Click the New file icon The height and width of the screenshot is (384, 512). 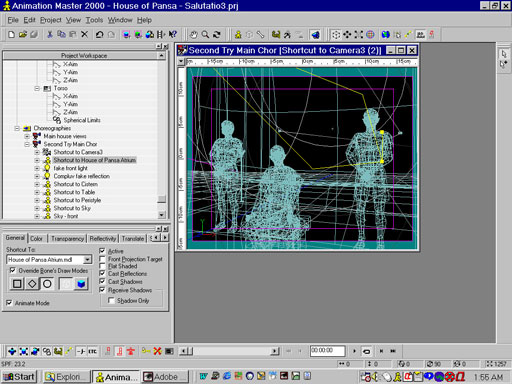tap(11, 34)
